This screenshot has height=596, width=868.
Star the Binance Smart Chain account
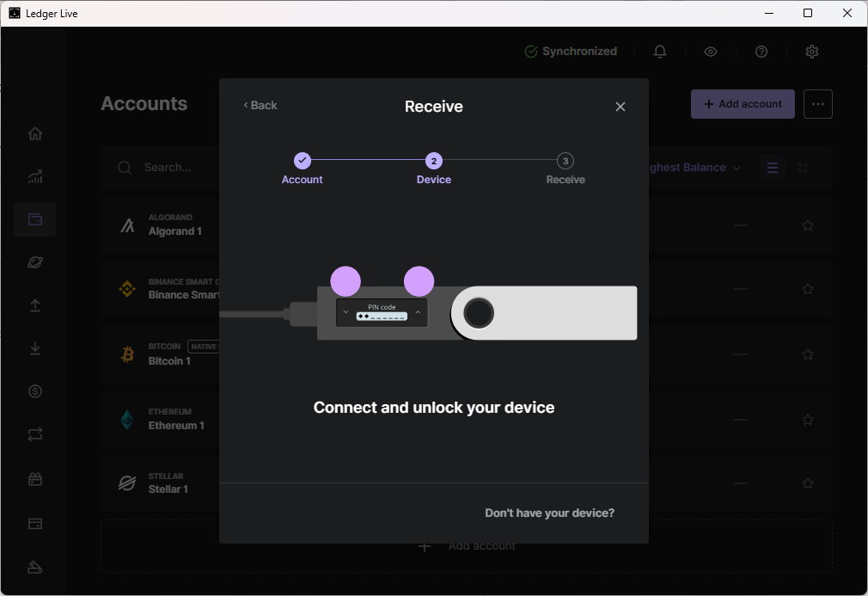tap(808, 289)
